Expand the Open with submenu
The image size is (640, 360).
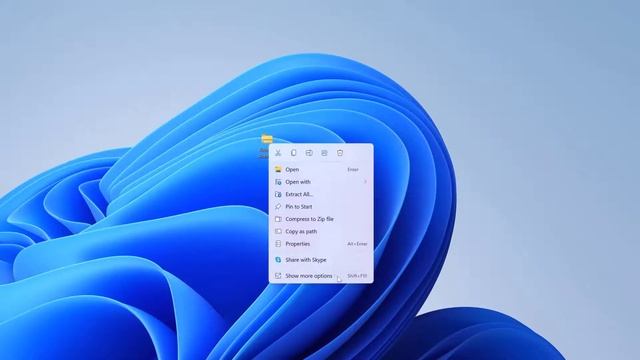click(x=321, y=182)
